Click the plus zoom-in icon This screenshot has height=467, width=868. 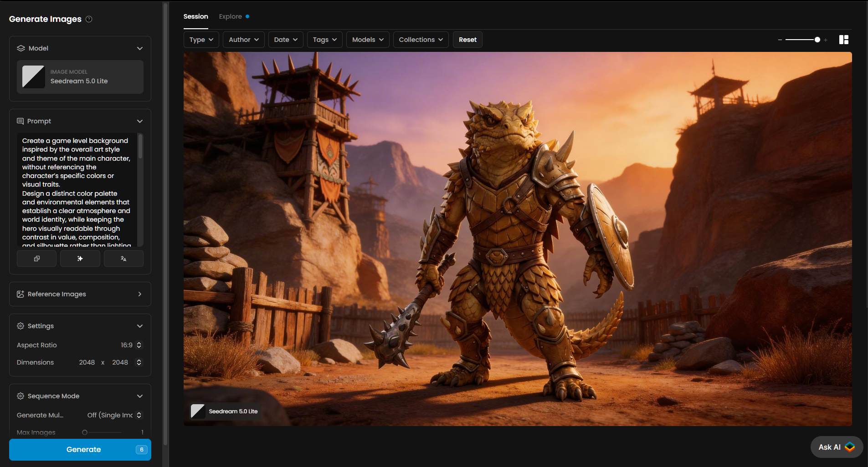tap(826, 40)
